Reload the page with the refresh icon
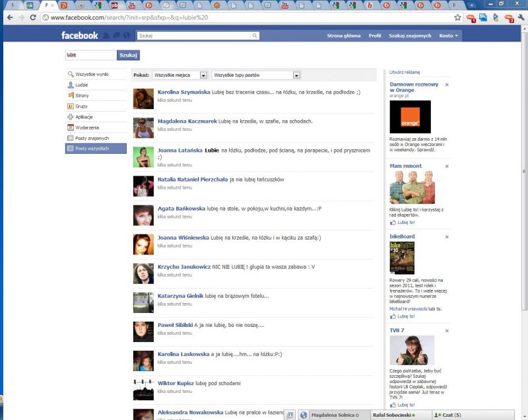The width and height of the screenshot is (528, 420). [x=32, y=18]
